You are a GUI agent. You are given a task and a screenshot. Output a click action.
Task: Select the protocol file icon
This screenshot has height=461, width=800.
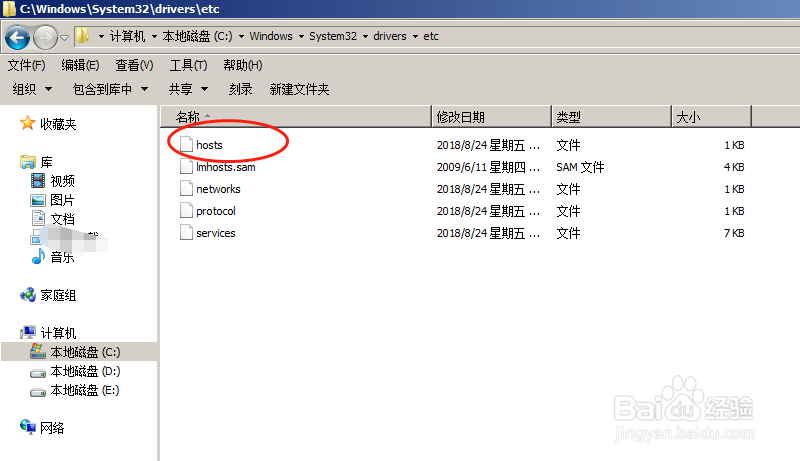[x=186, y=211]
